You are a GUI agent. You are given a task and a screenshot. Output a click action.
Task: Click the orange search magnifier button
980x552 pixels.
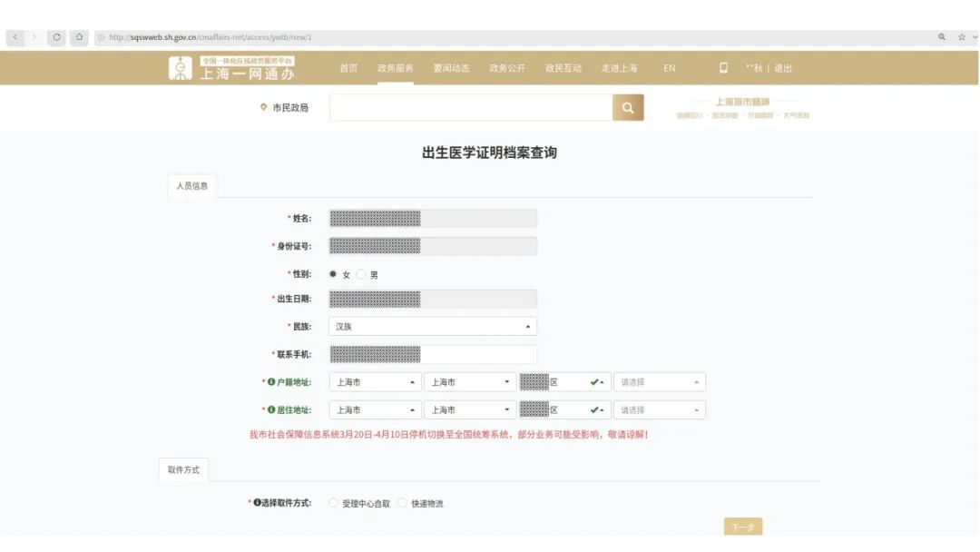coord(628,107)
